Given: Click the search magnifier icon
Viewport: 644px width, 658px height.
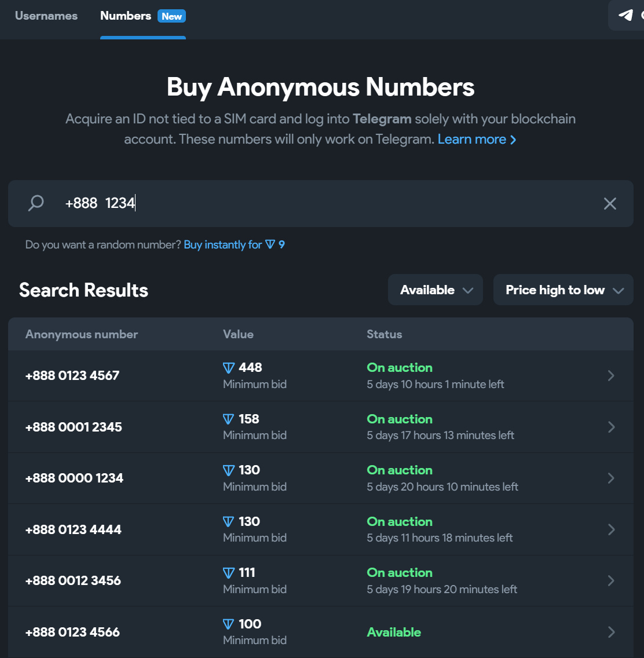Looking at the screenshot, I should pyautogui.click(x=36, y=203).
